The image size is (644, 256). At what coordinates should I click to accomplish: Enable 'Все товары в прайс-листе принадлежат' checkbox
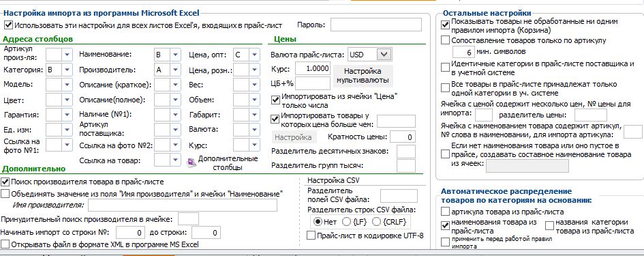pyautogui.click(x=445, y=87)
